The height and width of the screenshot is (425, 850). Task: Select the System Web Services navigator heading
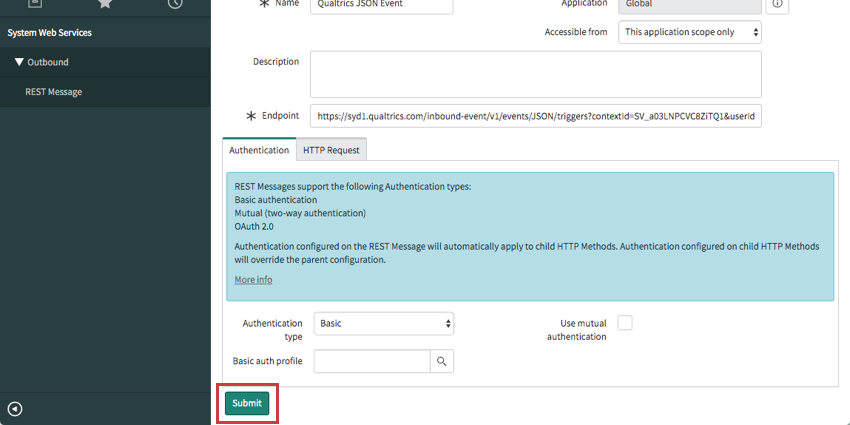(x=50, y=33)
